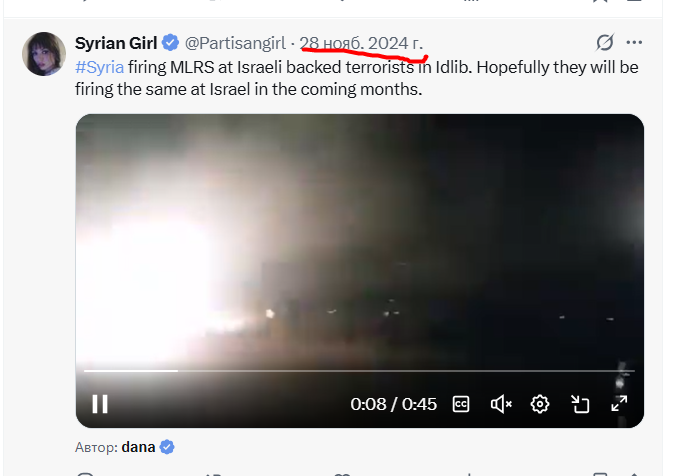Click the verified badge beside Syrian Girl
Screen dimensions: 694x476
pos(170,43)
